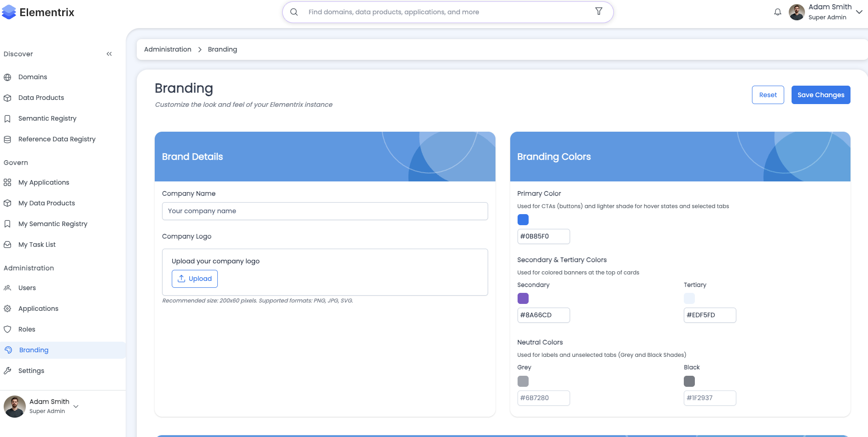
Task: Click the My Applications grid icon
Action: (x=7, y=183)
